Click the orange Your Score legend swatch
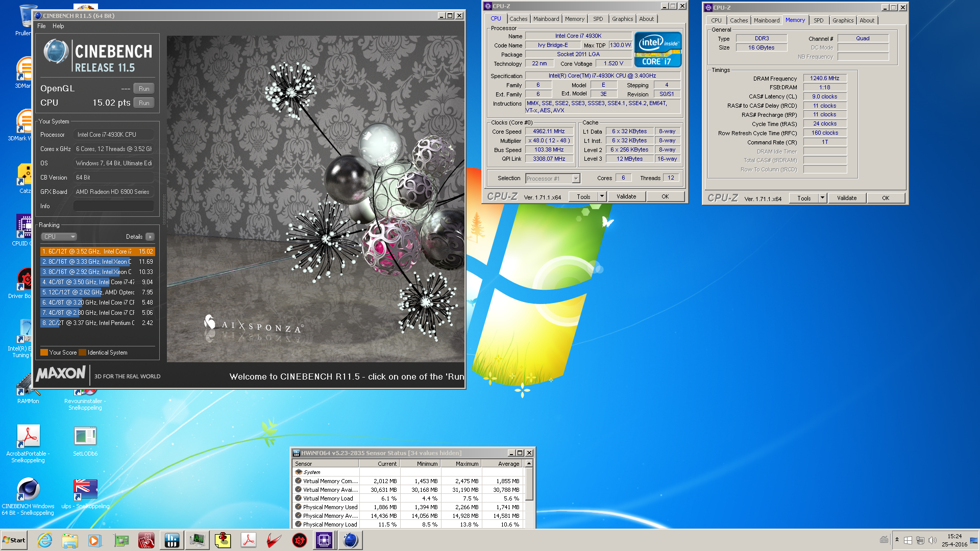 (x=44, y=353)
